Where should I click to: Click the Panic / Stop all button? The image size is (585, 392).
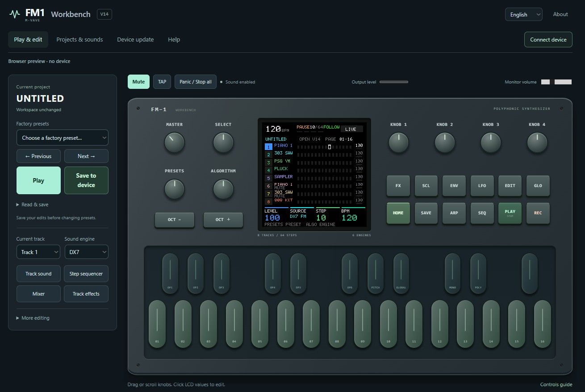pos(196,82)
